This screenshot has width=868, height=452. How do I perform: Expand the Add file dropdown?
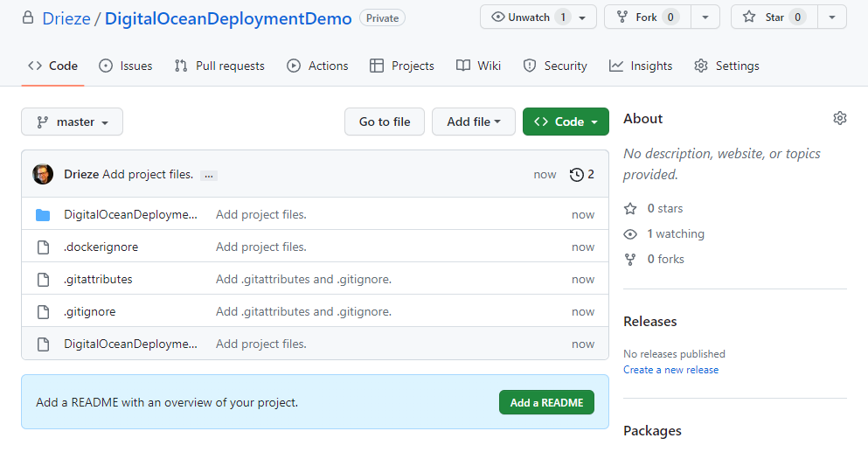[474, 122]
